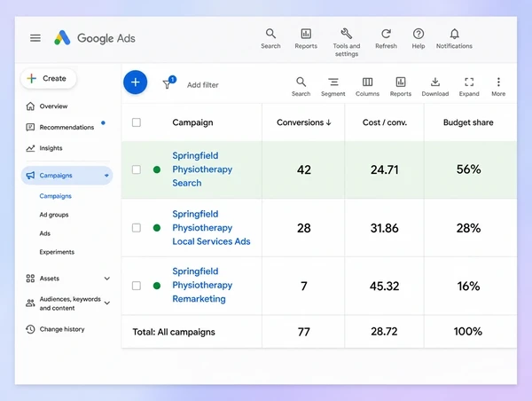The height and width of the screenshot is (401, 532).
Task: Click the 31.86 cost per conversion cell
Action: (x=385, y=228)
